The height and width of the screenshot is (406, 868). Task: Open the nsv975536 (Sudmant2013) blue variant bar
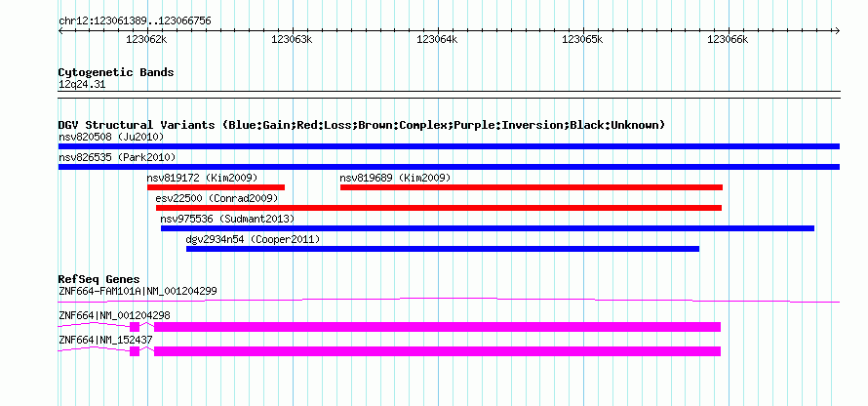(x=488, y=228)
